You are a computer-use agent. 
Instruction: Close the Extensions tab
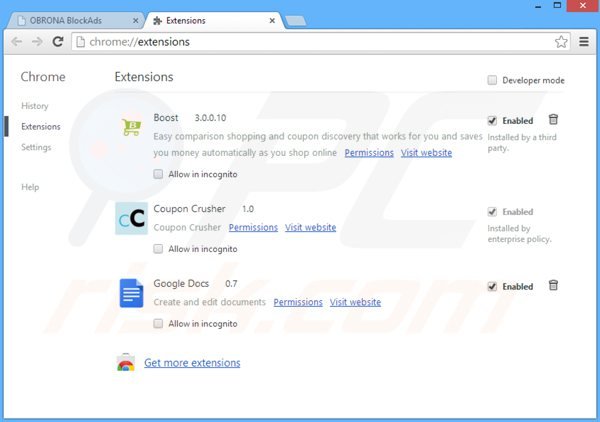(x=272, y=21)
